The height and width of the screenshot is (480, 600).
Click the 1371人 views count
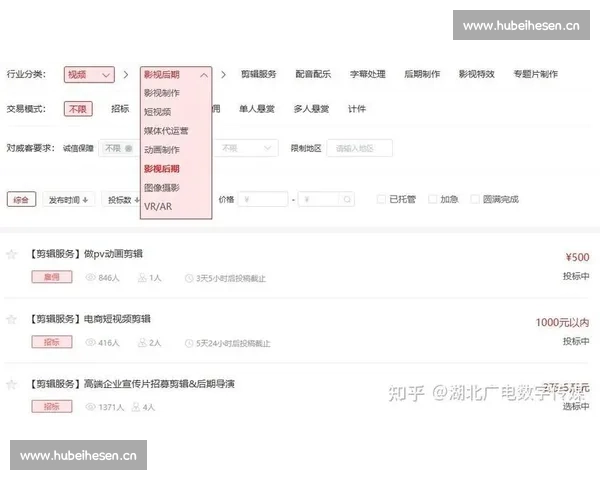coord(111,407)
